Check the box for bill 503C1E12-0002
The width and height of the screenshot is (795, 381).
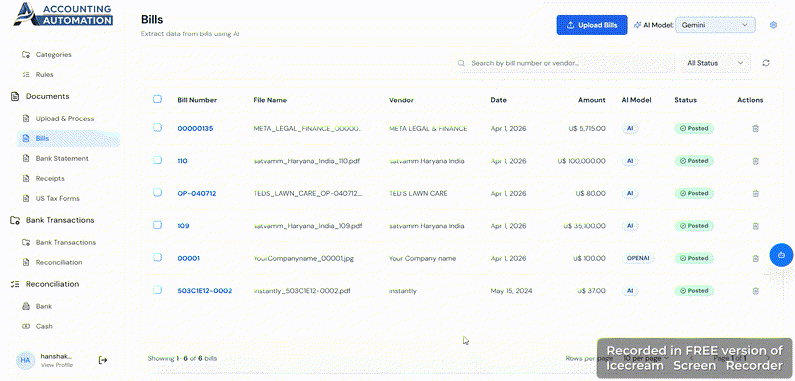[x=157, y=290]
